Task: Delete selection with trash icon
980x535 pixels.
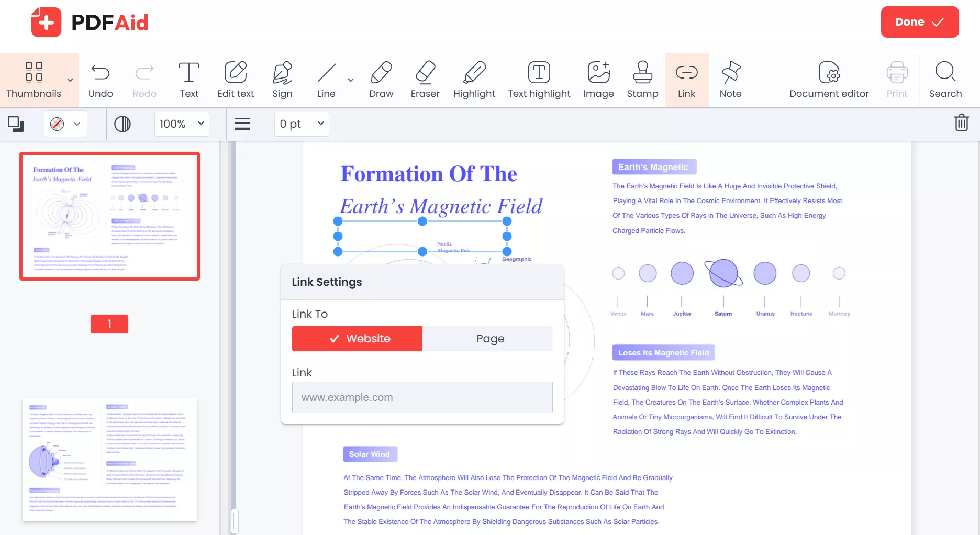Action: [x=961, y=123]
